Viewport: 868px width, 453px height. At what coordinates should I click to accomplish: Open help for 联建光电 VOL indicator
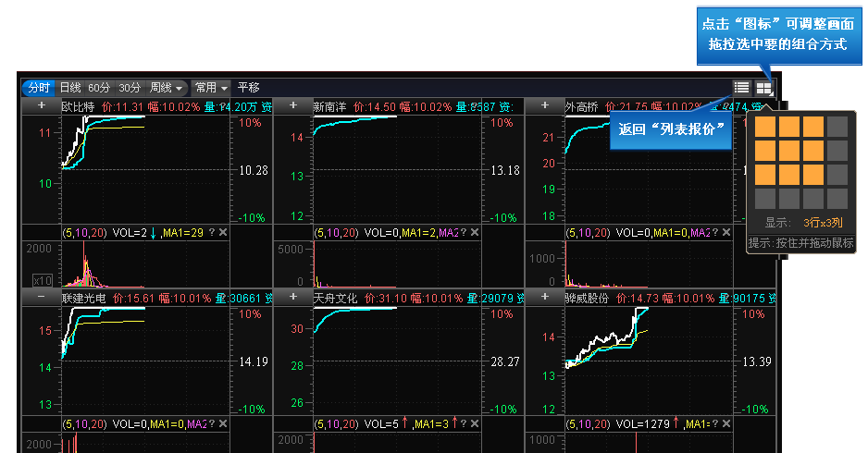[x=212, y=423]
